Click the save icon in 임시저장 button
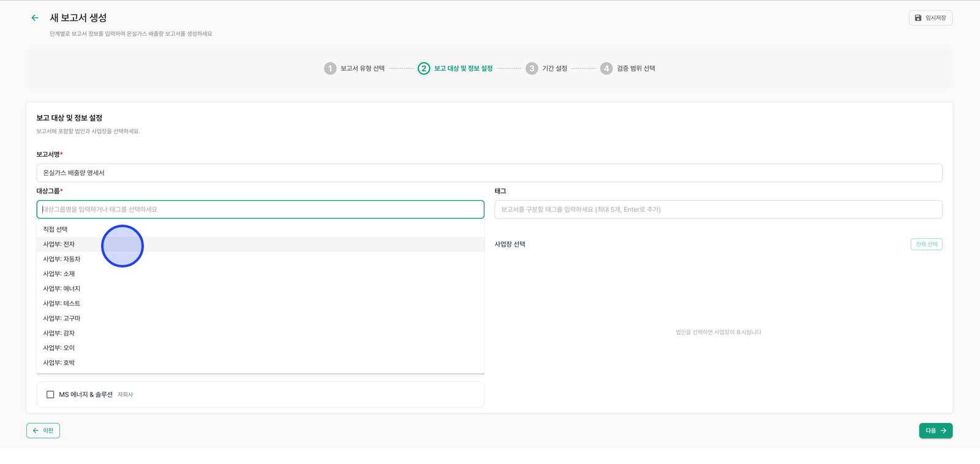Screen dimensions: 980x464 point(918,18)
